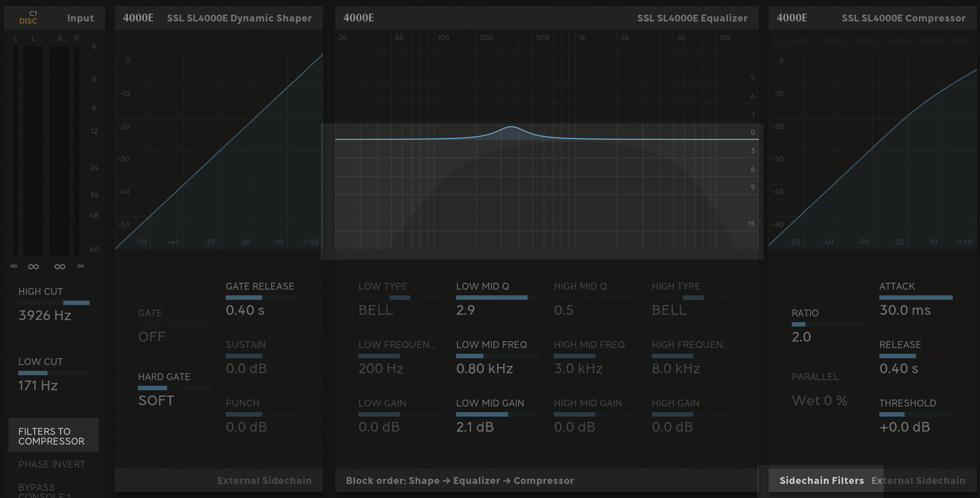Adjust the HIGH CUT slider bar

[x=54, y=303]
